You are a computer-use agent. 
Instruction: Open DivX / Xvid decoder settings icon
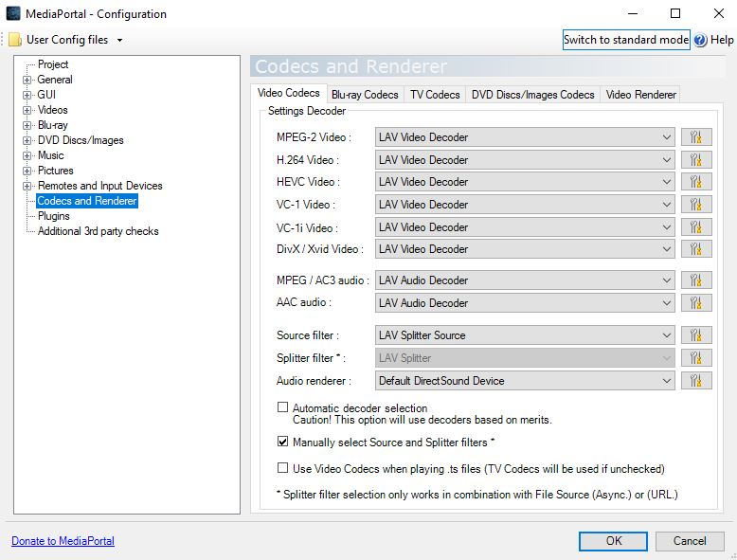point(696,249)
